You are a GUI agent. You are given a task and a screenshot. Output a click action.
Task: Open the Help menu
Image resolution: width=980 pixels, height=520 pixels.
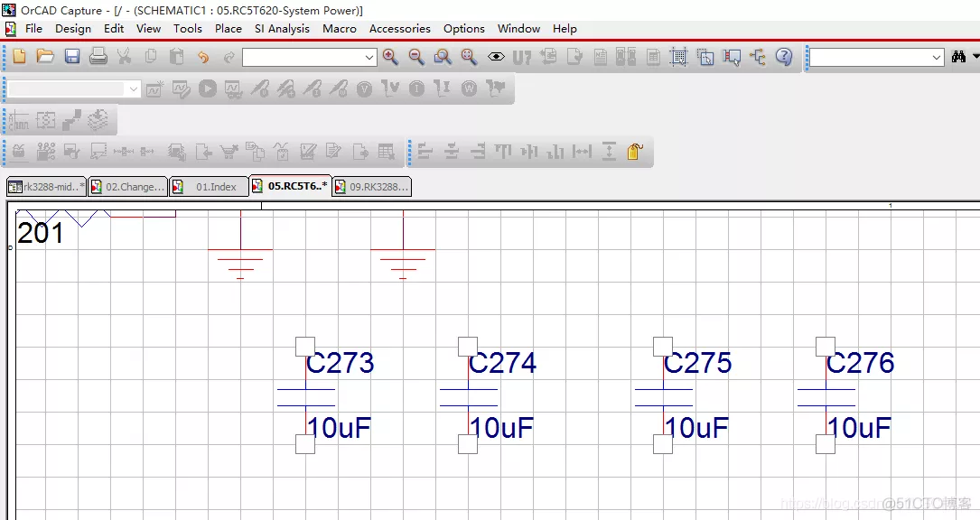point(565,29)
